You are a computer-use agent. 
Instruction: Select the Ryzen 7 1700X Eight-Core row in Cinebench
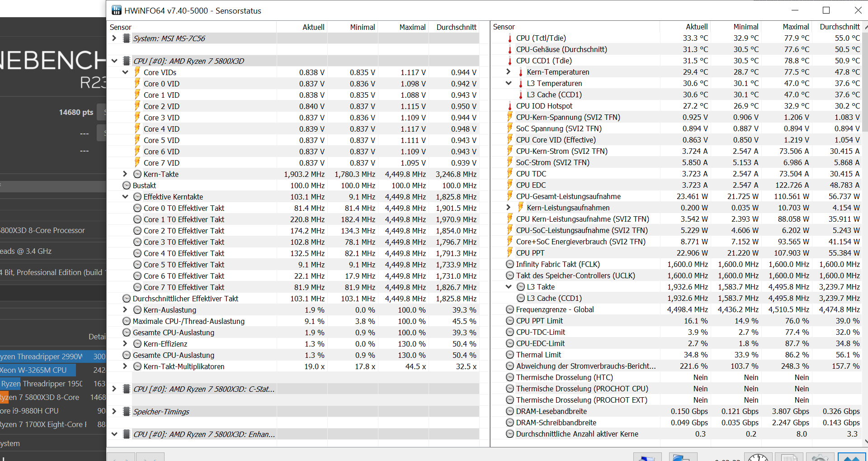click(53, 424)
